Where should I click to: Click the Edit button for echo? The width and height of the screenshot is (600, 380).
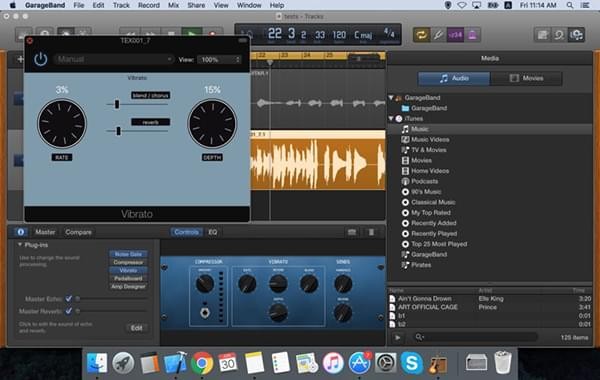point(137,328)
